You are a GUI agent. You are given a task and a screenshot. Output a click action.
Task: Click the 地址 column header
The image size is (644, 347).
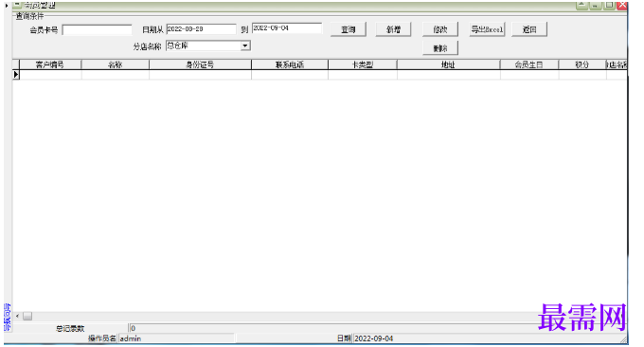coord(448,64)
